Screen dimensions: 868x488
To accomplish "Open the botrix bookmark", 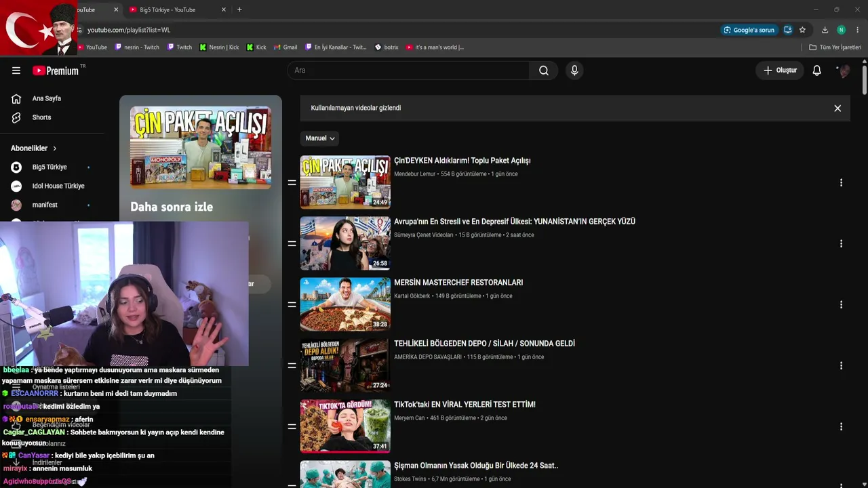I will [387, 47].
